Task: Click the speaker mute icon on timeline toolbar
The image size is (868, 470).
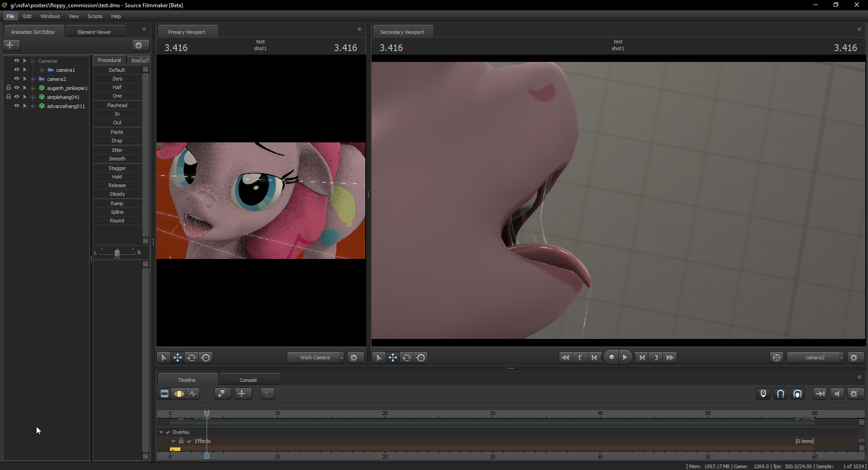Action: 837,394
